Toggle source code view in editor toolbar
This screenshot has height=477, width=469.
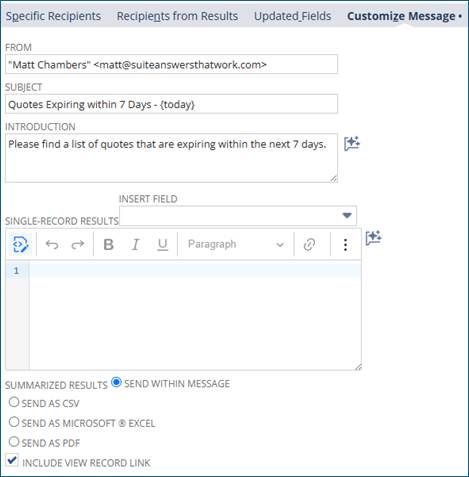pyautogui.click(x=20, y=245)
